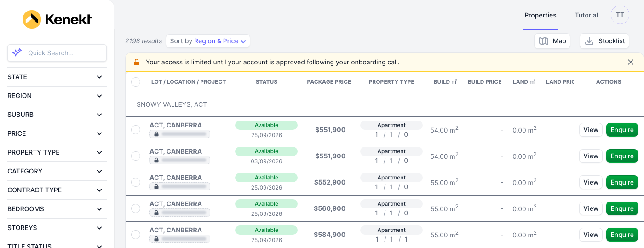Viewport: 644px width, 248px height.
Task: Select the $560,900 listing row circle
Action: pyautogui.click(x=136, y=208)
